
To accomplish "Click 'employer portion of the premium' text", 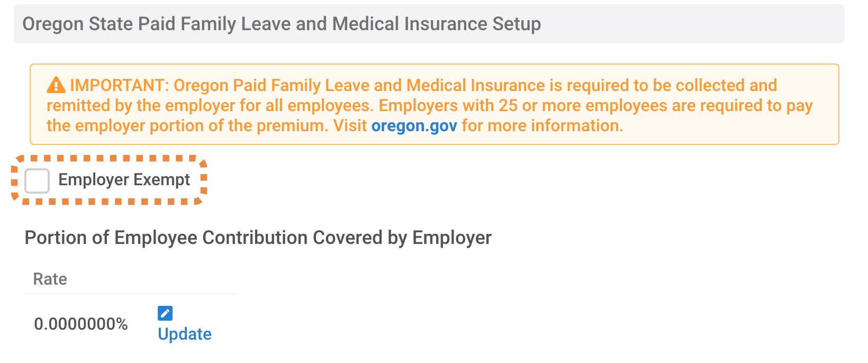I will pyautogui.click(x=201, y=126).
